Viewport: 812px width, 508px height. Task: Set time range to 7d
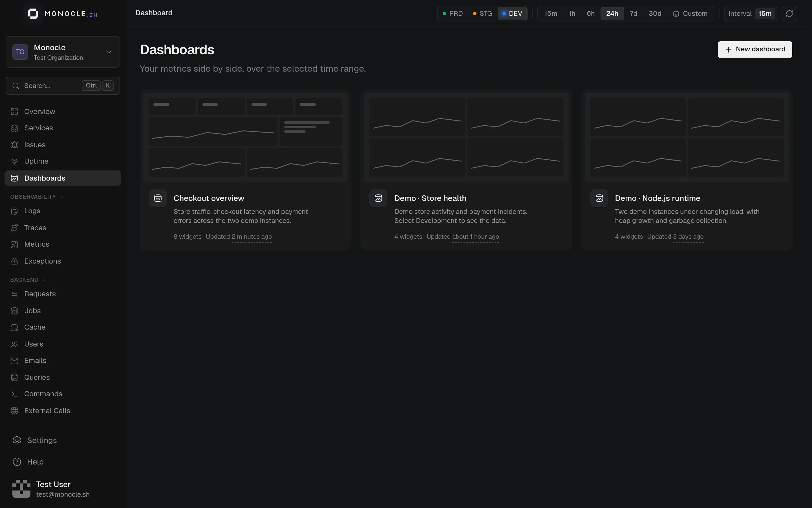pos(633,14)
